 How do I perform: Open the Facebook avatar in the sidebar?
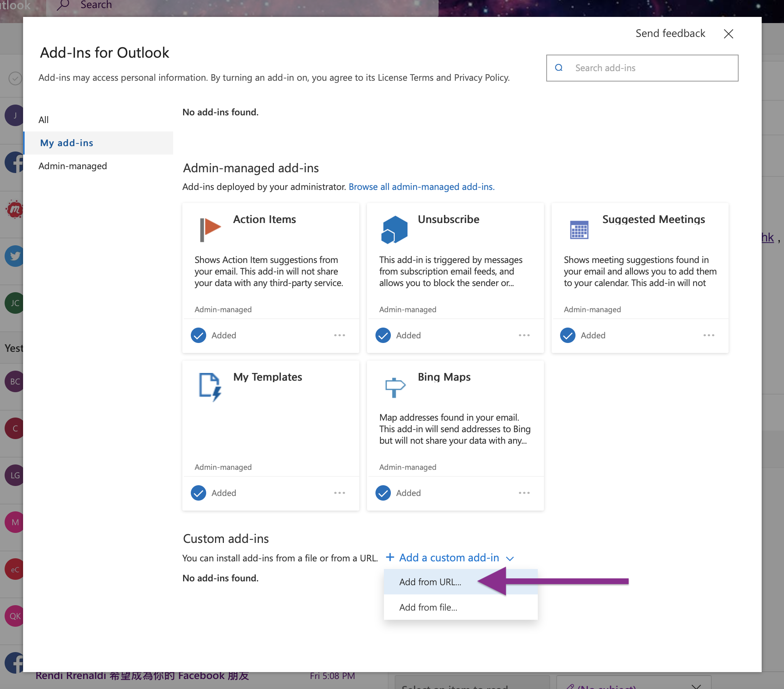click(14, 162)
